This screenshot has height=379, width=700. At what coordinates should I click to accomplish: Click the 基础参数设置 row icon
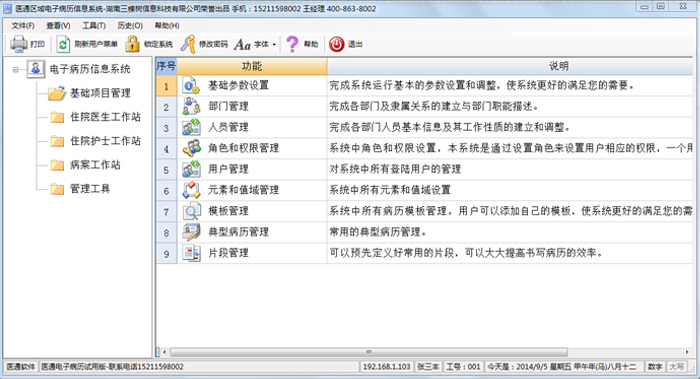point(191,85)
